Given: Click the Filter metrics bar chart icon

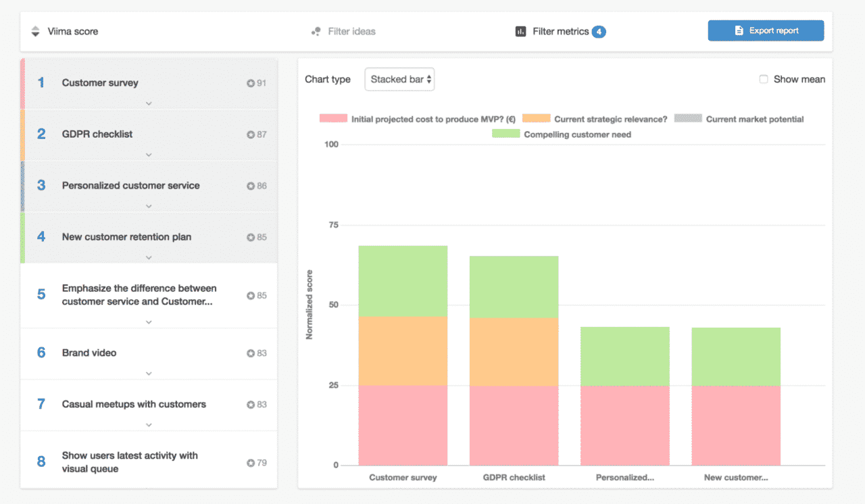Looking at the screenshot, I should click(520, 31).
